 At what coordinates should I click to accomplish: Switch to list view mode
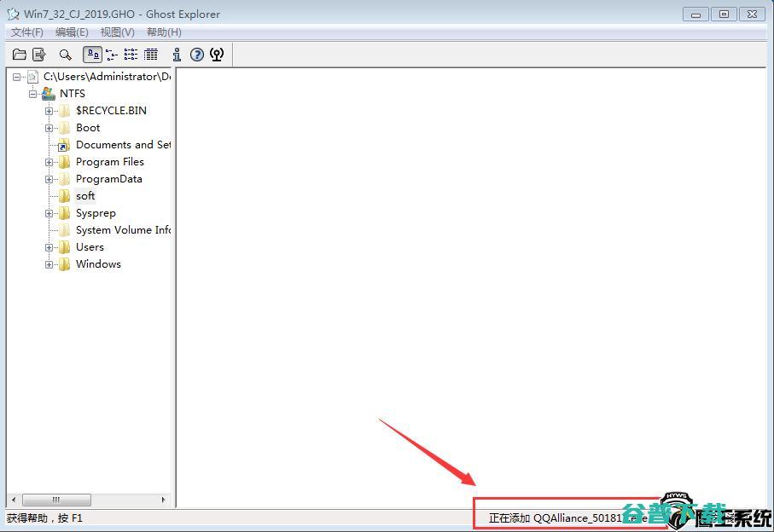[x=131, y=55]
